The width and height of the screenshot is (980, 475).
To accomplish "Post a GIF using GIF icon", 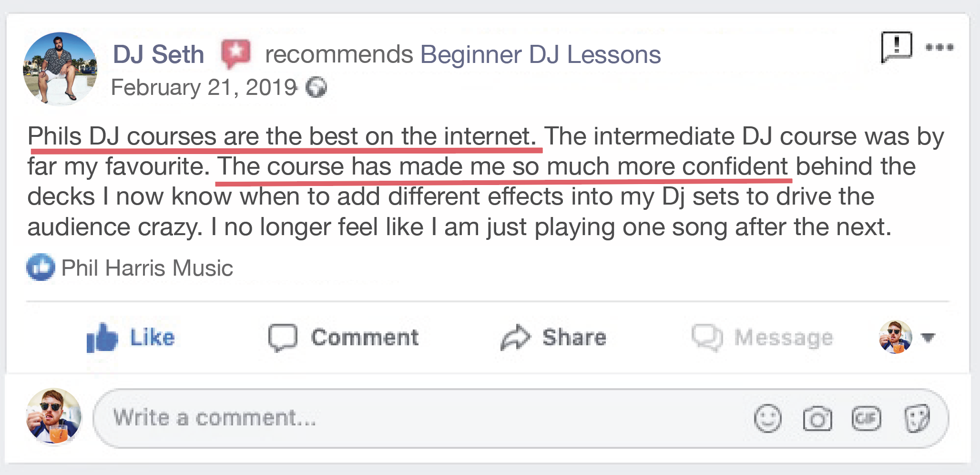I will tap(867, 418).
